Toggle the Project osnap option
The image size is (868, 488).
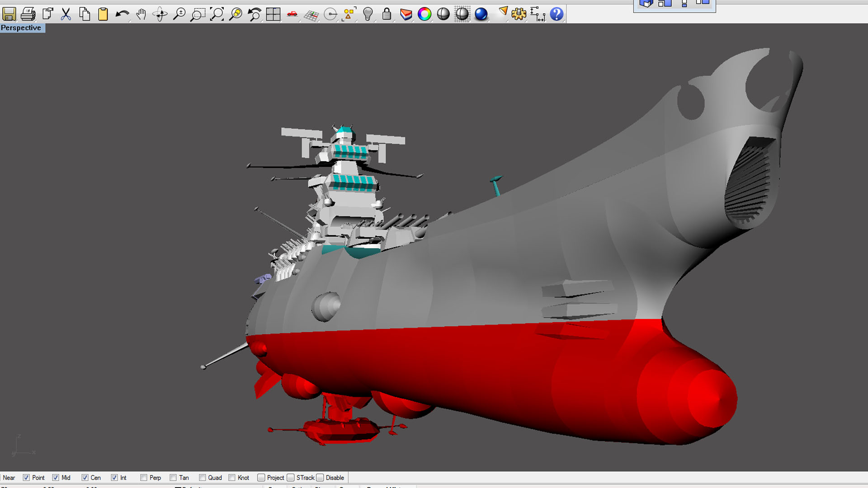(261, 478)
